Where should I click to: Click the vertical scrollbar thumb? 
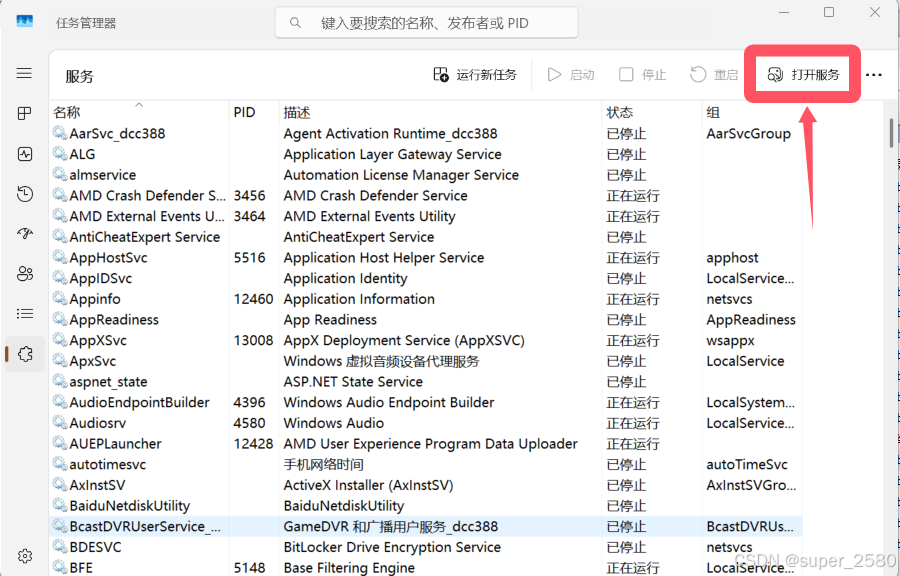pos(891,133)
